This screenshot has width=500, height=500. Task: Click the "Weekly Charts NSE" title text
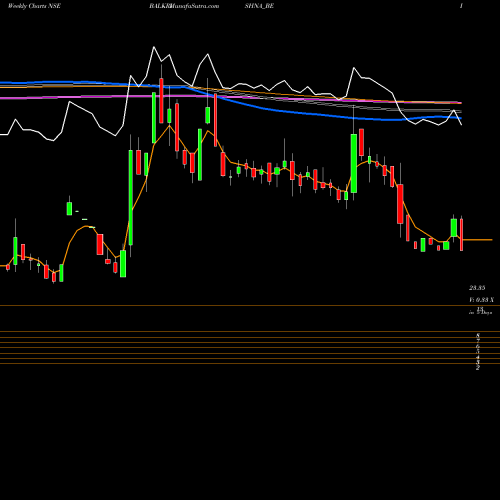(34, 6)
